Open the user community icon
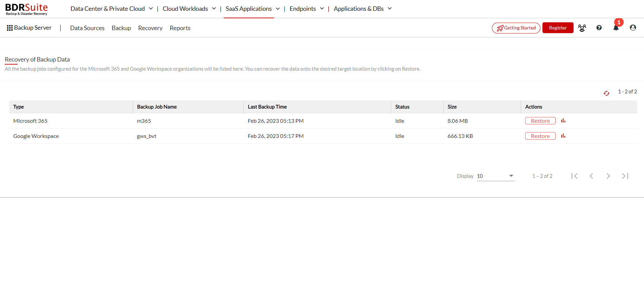The width and height of the screenshot is (644, 283). pos(582,28)
